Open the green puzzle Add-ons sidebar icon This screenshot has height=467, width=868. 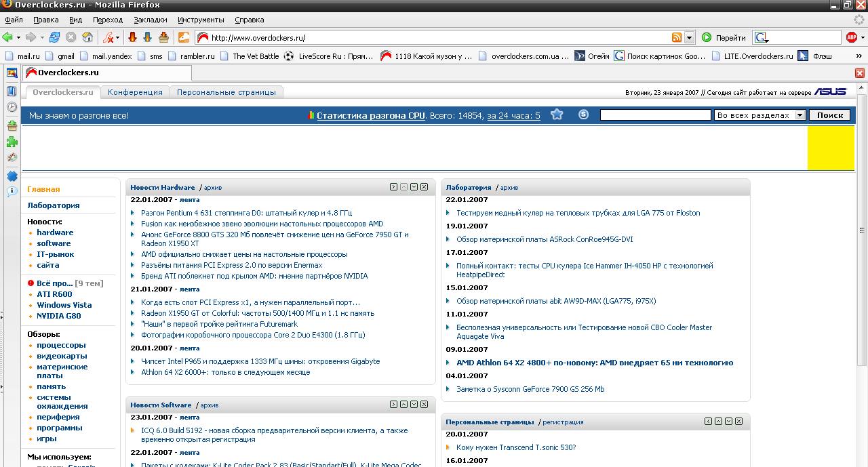[x=12, y=142]
